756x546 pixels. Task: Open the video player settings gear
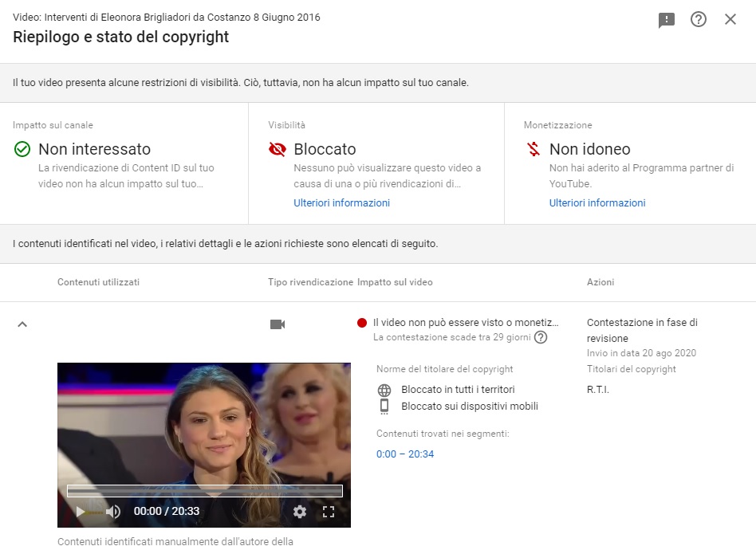(x=299, y=513)
